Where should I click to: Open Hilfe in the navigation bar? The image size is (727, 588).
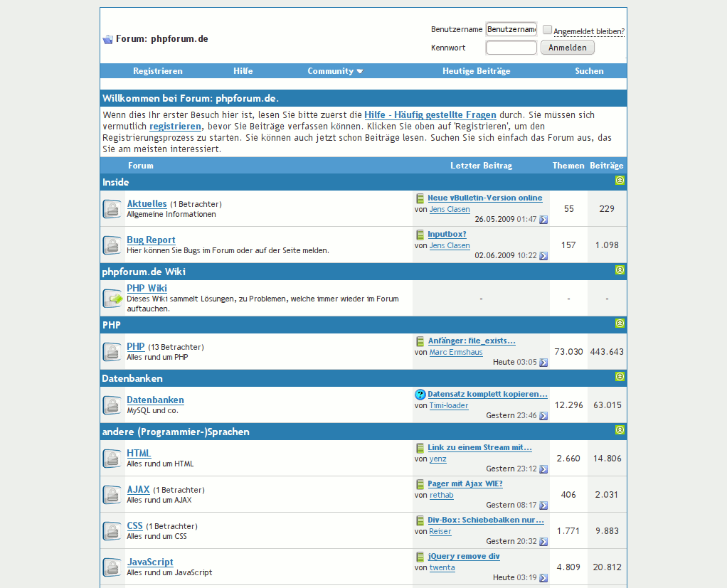[x=243, y=71]
